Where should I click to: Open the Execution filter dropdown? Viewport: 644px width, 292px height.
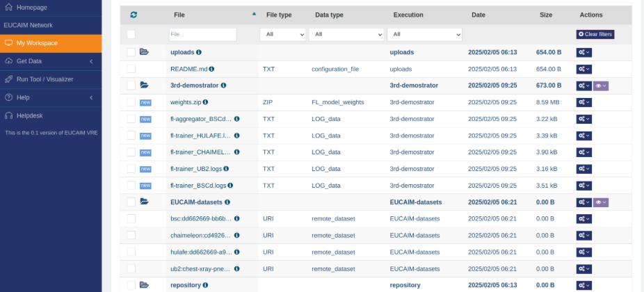(424, 34)
